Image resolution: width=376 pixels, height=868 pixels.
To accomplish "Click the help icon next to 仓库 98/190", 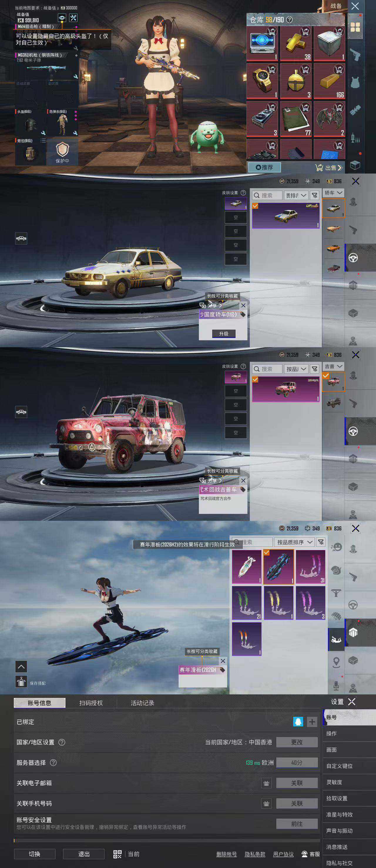I will pyautogui.click(x=289, y=20).
